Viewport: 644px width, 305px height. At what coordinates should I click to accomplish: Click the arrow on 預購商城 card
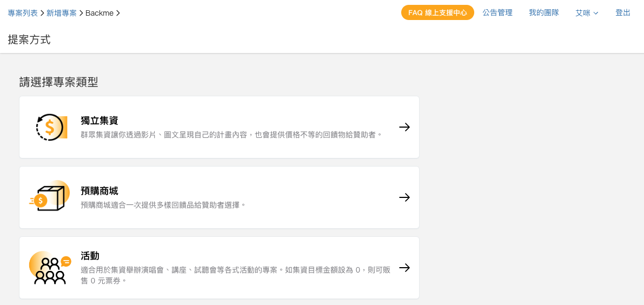(404, 197)
